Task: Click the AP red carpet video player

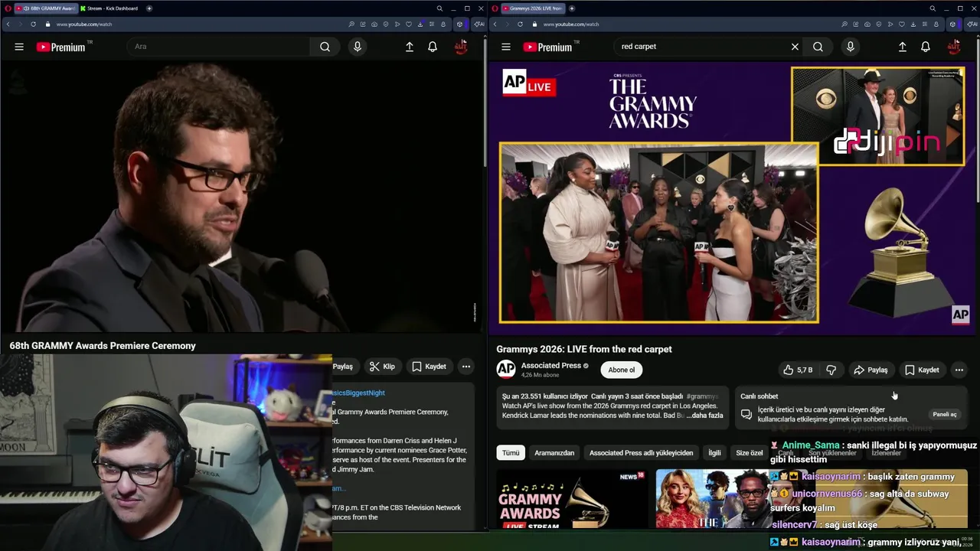Action: [732, 197]
